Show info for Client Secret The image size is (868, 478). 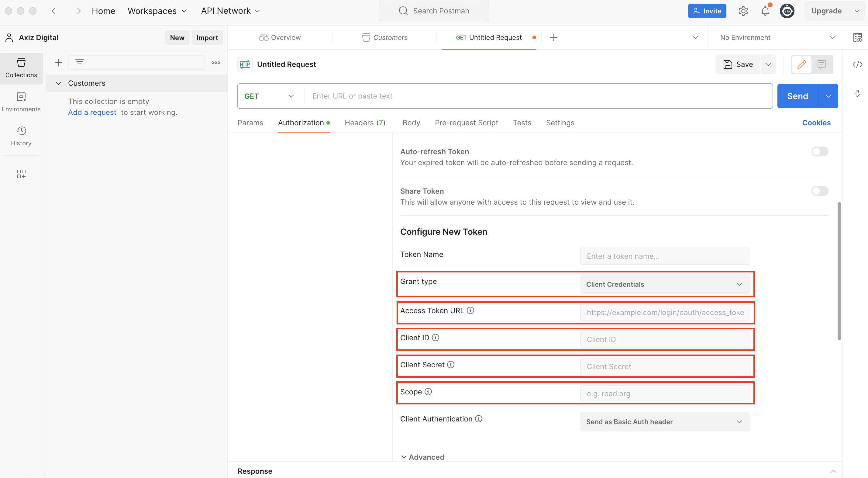[x=450, y=364]
